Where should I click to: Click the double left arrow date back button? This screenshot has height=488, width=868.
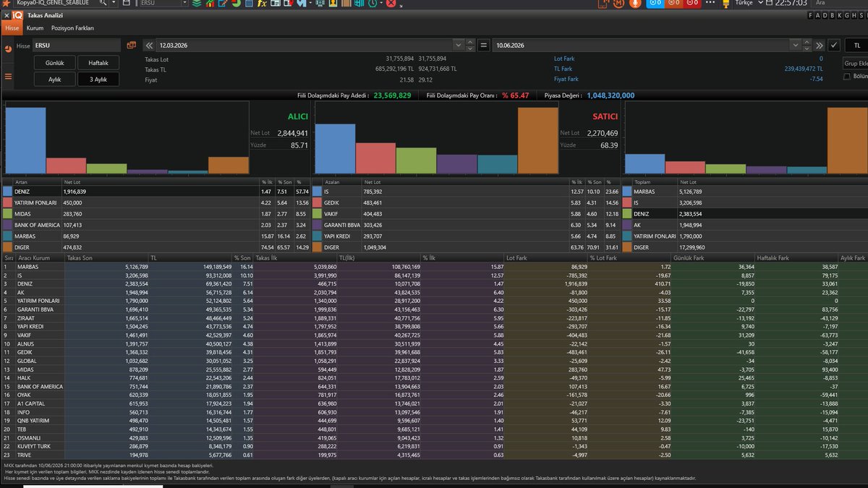[x=150, y=45]
